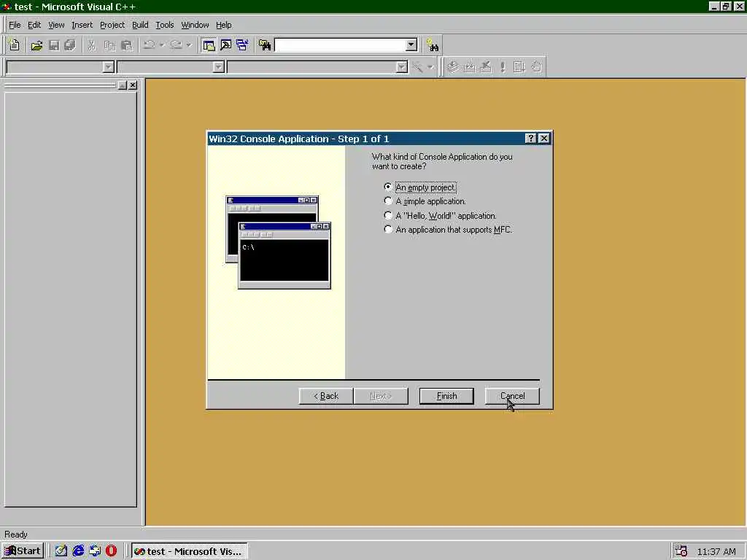The image size is (747, 560).
Task: Expand the WizardBar filter combo box
Action: pyautogui.click(x=219, y=67)
